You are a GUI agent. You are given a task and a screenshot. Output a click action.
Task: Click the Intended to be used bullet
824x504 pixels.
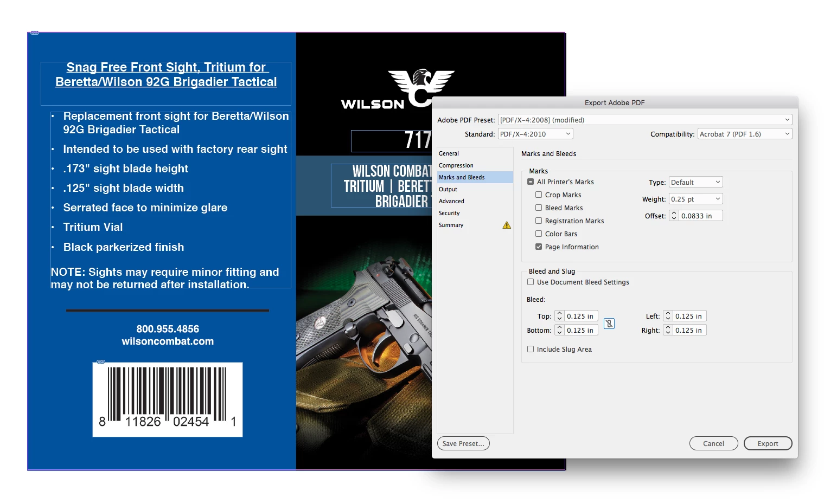click(175, 149)
